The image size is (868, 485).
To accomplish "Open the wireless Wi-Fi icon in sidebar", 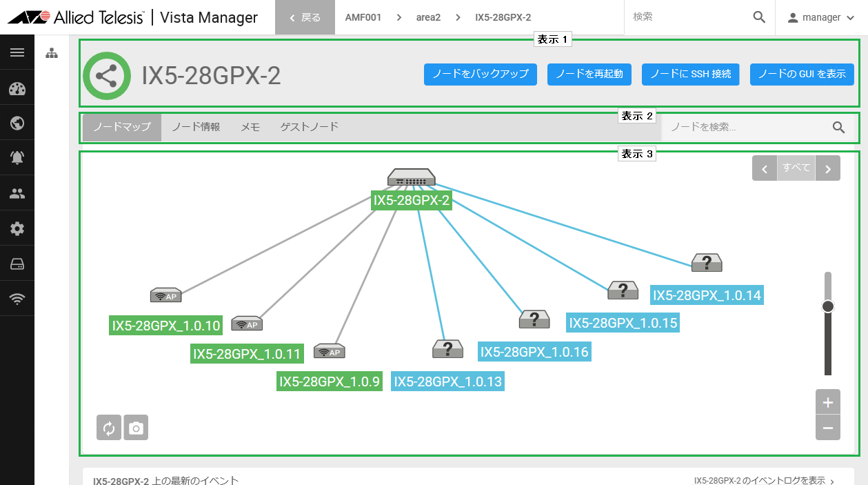I will coord(17,299).
